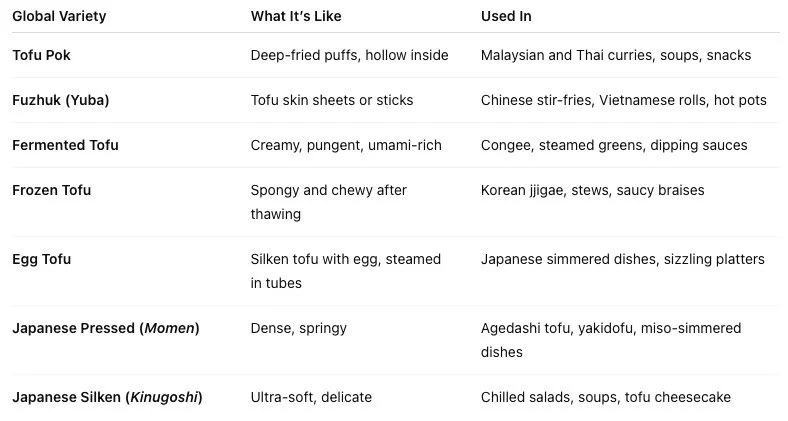Click the 'Korean jjigae, stews, saucy braises' cell
The width and height of the screenshot is (788, 421).
pyautogui.click(x=593, y=190)
